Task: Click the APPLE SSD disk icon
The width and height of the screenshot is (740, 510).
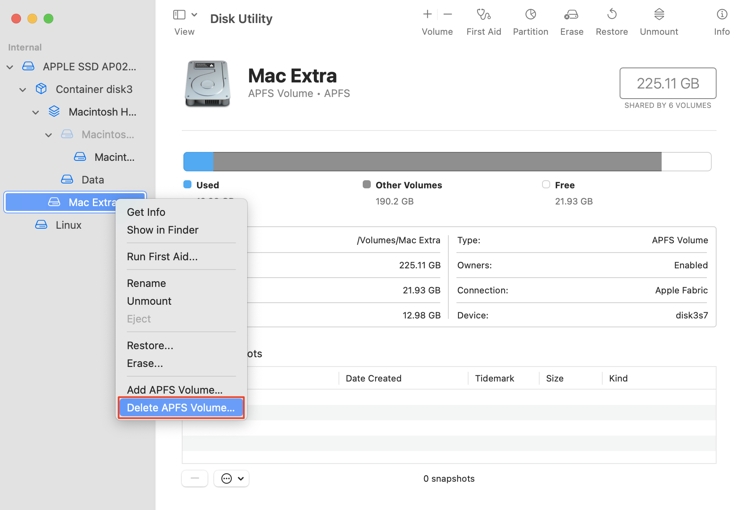Action: [28, 66]
